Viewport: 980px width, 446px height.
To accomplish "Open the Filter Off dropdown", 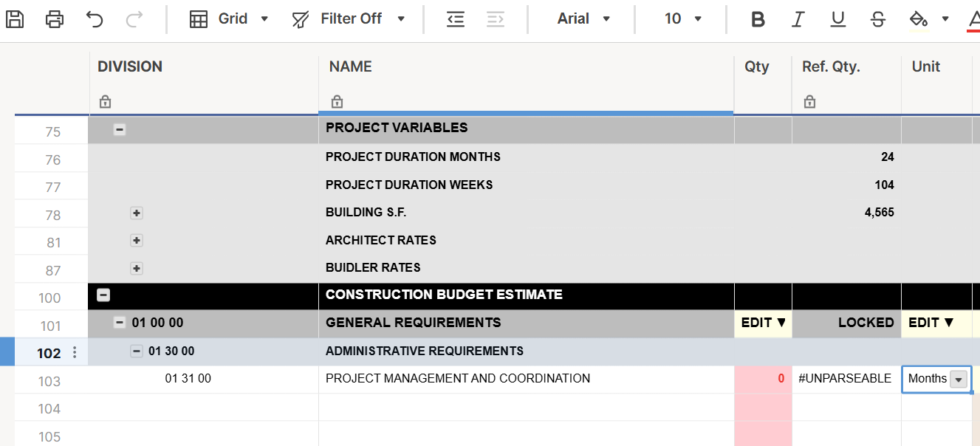I will [x=349, y=18].
